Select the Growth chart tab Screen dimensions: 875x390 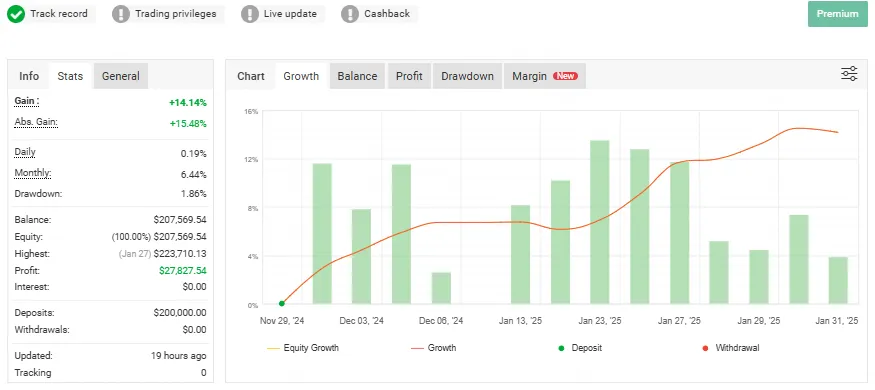coord(301,76)
